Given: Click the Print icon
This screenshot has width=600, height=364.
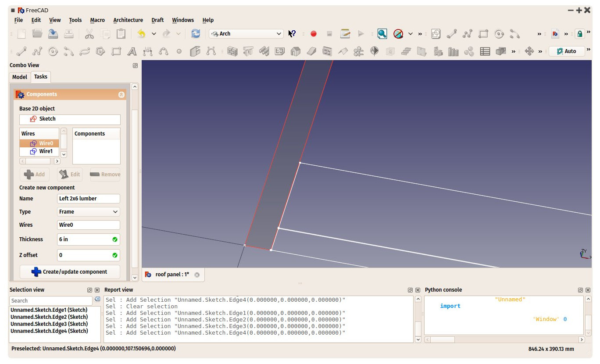Looking at the screenshot, I should (x=69, y=34).
